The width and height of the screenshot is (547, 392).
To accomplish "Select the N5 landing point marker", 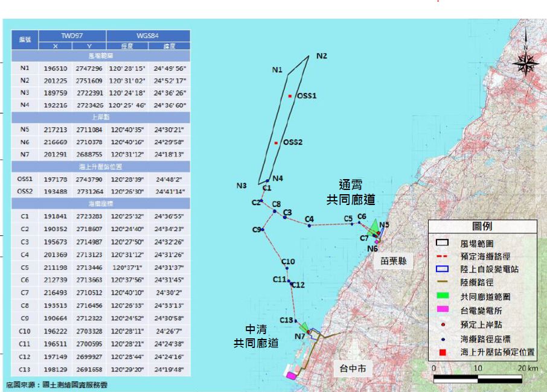I will (378, 232).
